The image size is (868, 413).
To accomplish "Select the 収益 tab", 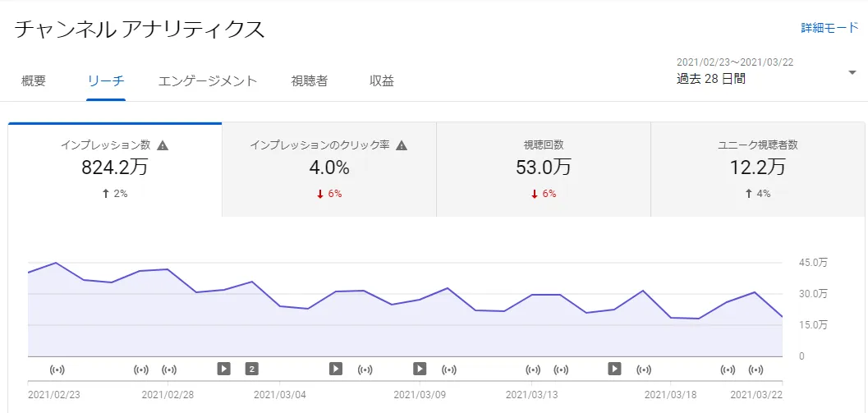I will [382, 80].
